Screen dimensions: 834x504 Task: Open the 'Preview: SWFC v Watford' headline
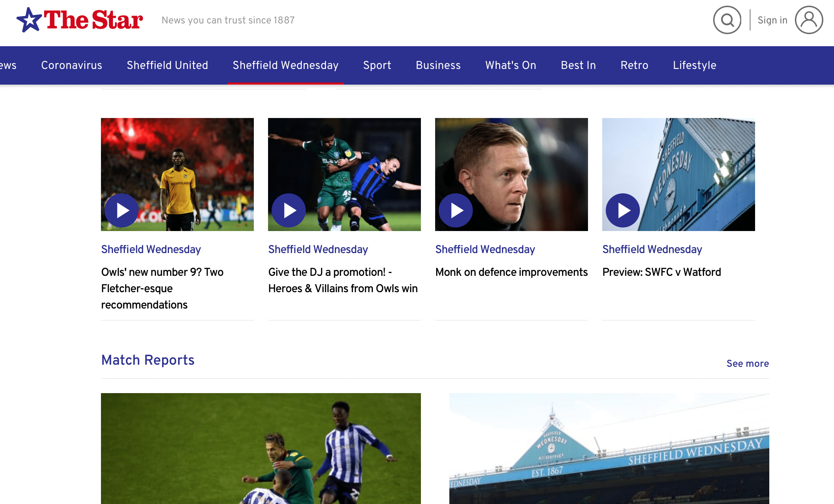(662, 272)
